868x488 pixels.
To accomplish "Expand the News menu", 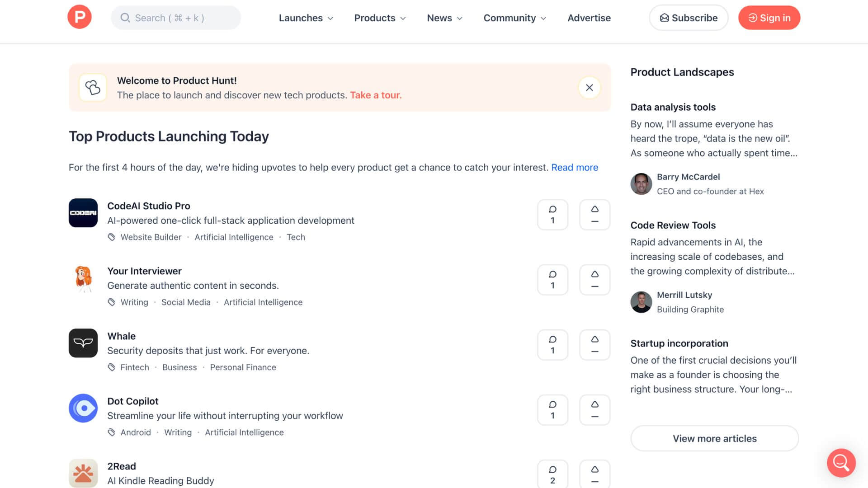I will 445,18.
